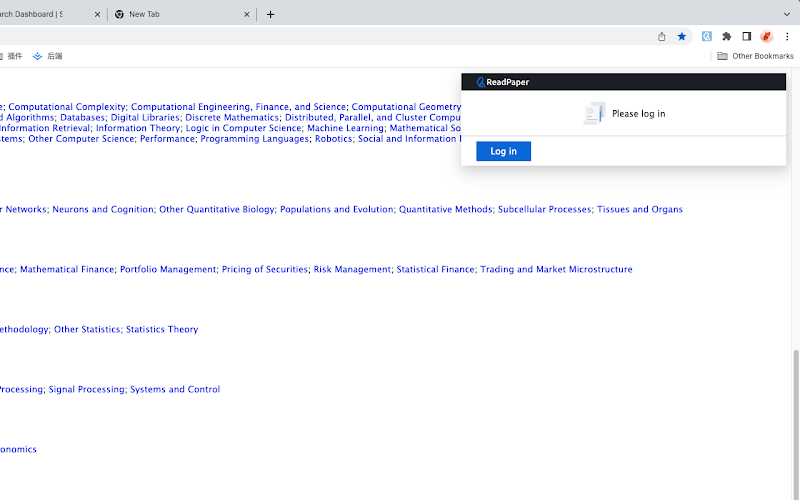Open Other Computer Science link
Viewport: 800px width, 500px height.
tap(81, 139)
